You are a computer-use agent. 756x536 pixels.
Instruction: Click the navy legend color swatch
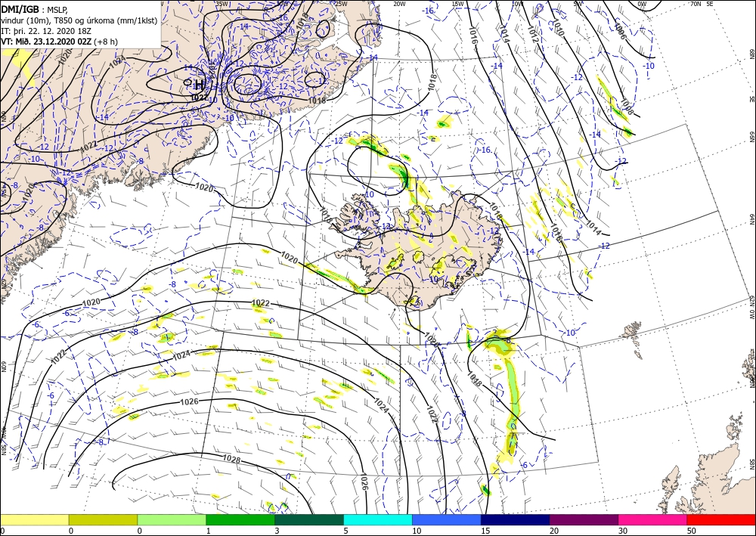point(516,519)
